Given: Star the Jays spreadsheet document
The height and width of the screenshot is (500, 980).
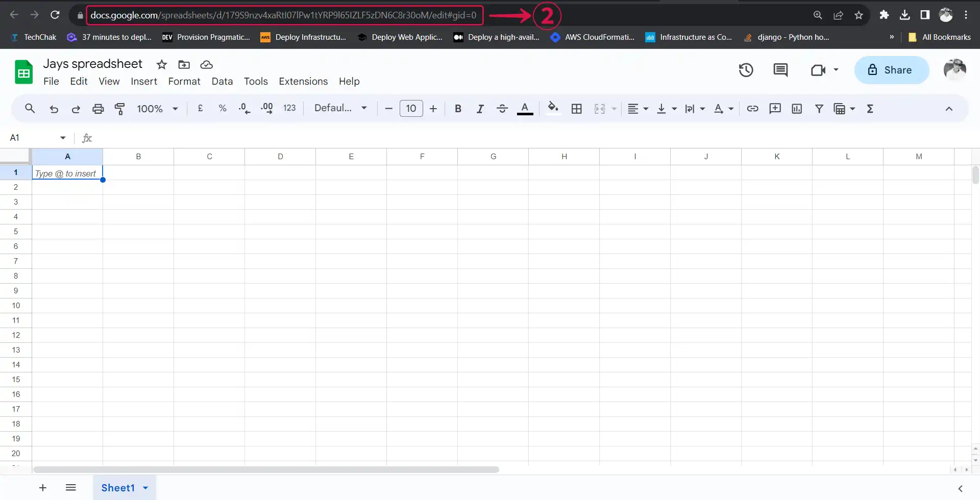Looking at the screenshot, I should pos(162,64).
